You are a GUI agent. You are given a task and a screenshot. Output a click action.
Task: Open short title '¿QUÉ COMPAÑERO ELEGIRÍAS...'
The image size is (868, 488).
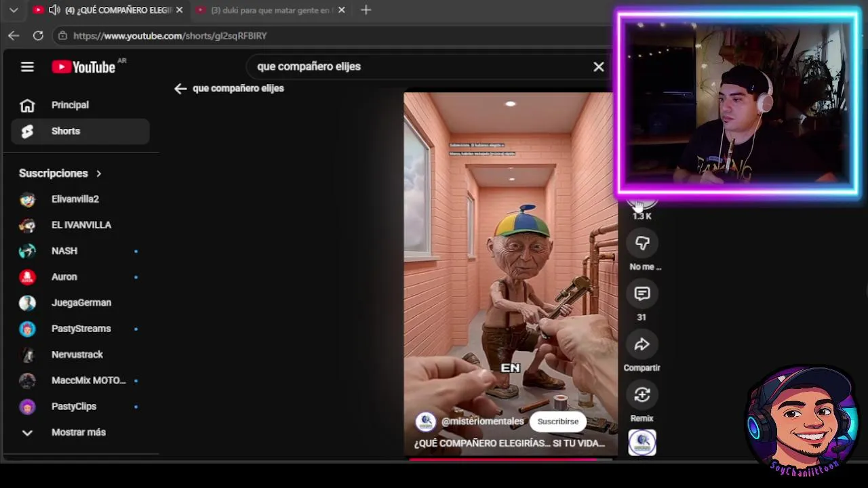(x=509, y=443)
